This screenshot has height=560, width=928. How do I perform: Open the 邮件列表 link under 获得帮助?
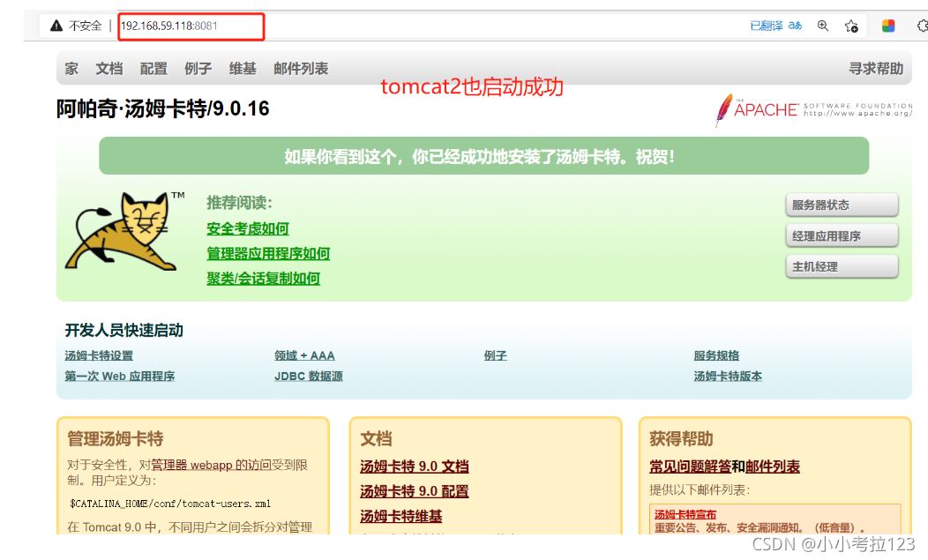pos(773,467)
